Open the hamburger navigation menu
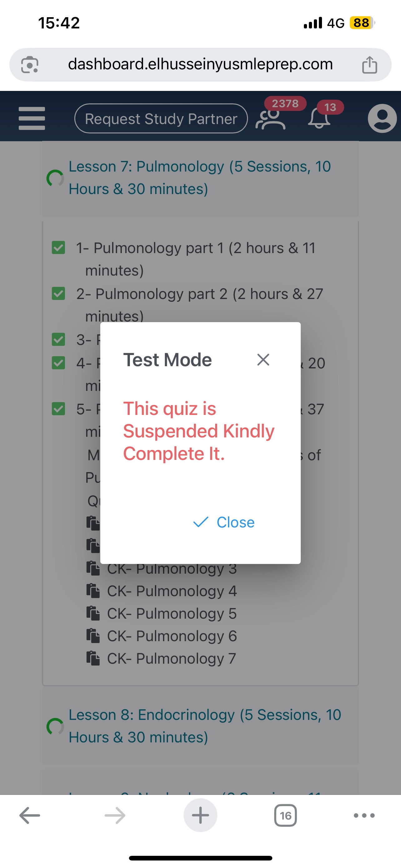This screenshot has width=401, height=868. point(32,118)
